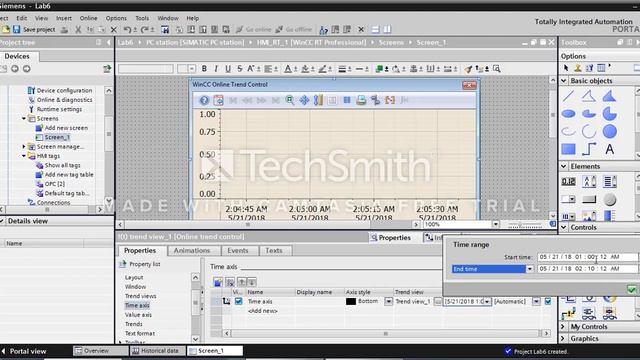
Task: Select the Connector tool in Basic objects
Action: (x=589, y=149)
